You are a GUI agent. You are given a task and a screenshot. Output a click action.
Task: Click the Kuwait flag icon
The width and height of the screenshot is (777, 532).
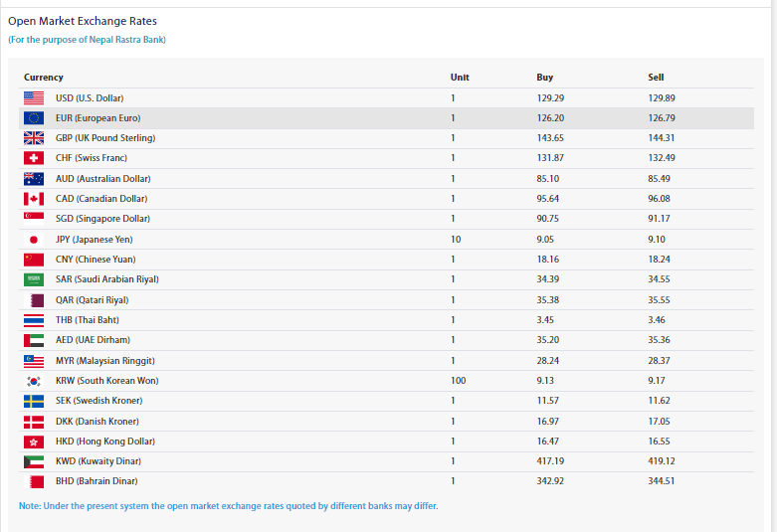34,461
